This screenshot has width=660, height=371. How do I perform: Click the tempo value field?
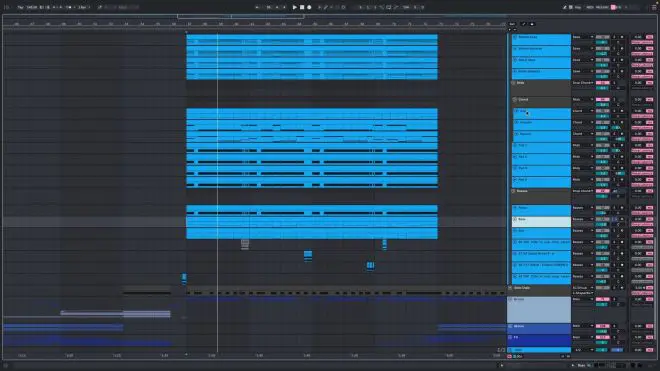click(31, 7)
